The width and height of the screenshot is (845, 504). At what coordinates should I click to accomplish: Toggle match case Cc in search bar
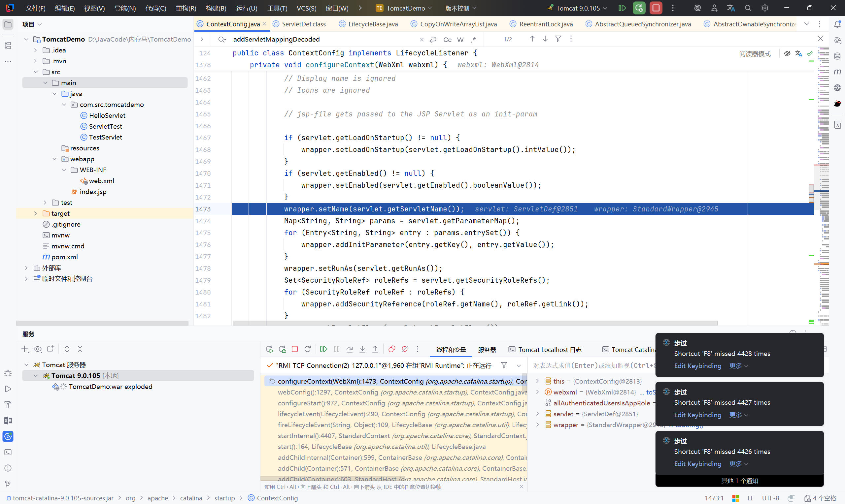447,40
